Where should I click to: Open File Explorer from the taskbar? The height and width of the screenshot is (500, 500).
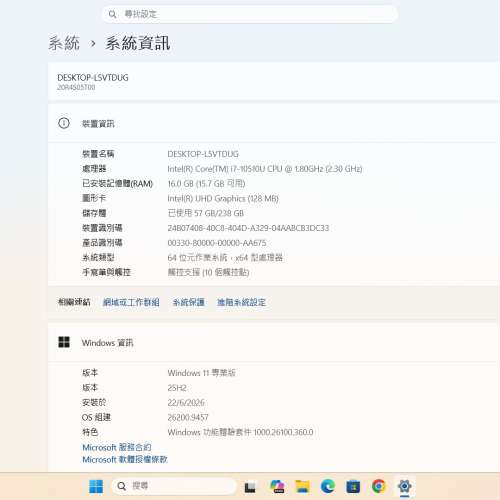point(303,487)
